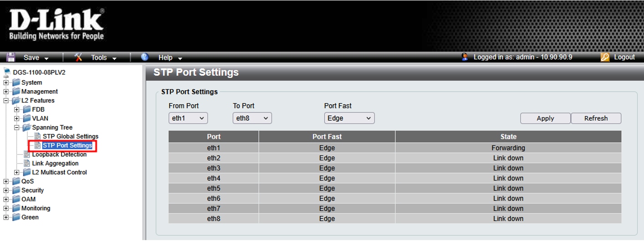Viewport: 644px width, 241px height.
Task: Open the Help menu
Action: point(170,57)
